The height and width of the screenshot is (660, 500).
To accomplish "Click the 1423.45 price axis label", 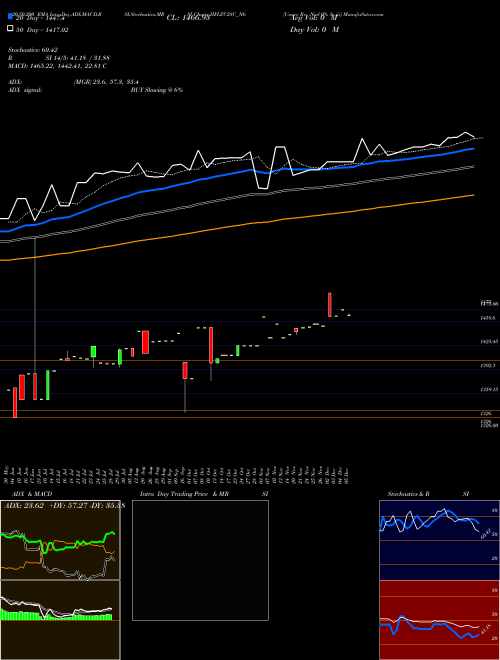I will click(x=490, y=342).
